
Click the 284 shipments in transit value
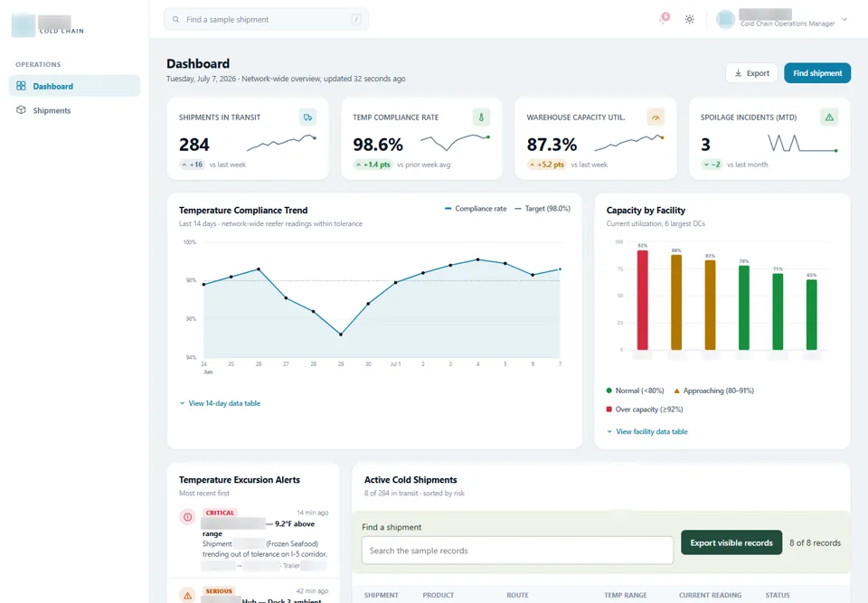click(194, 145)
